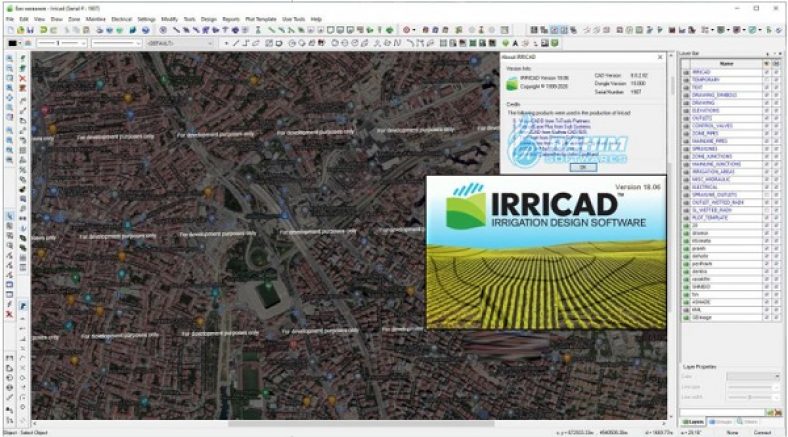This screenshot has width=788, height=437.
Task: Click the black current color swatch
Action: tap(13, 44)
